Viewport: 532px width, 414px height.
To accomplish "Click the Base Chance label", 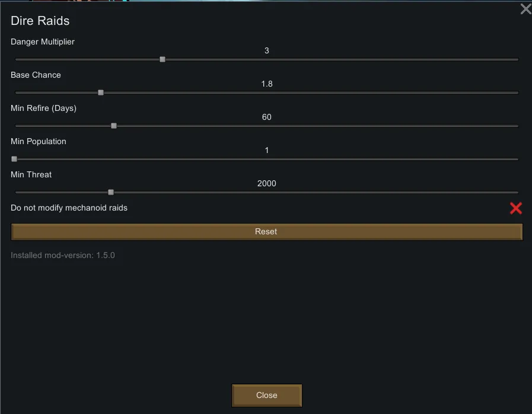I will 36,75.
